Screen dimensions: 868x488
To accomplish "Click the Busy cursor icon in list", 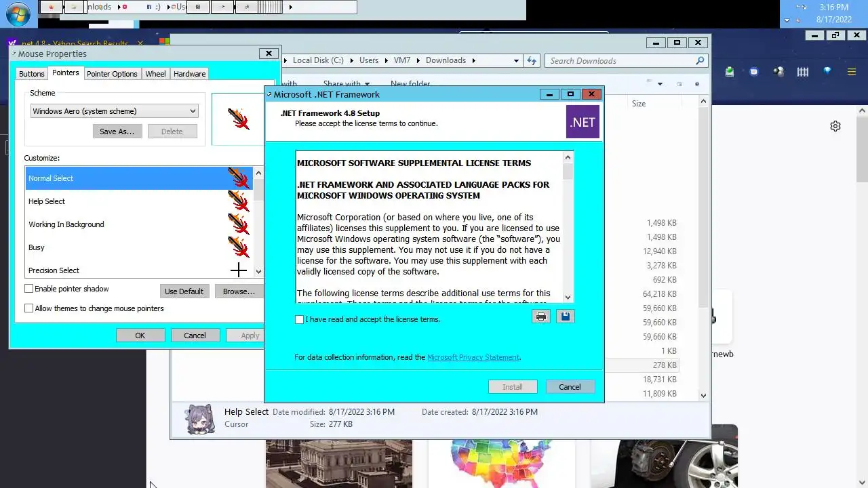I will 238,247.
